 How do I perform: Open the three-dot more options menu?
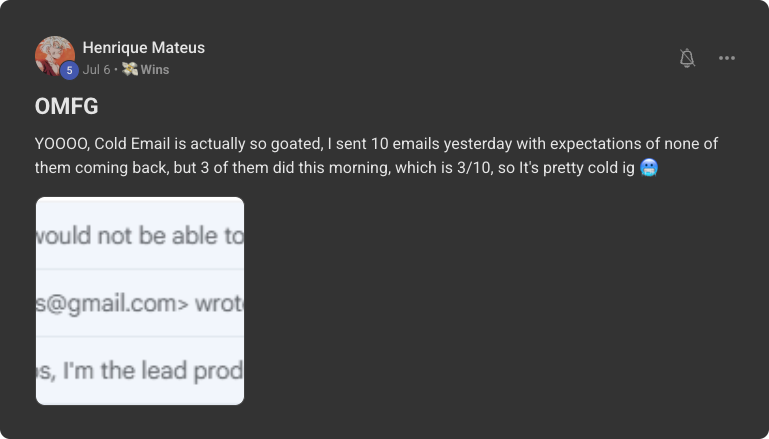727,58
